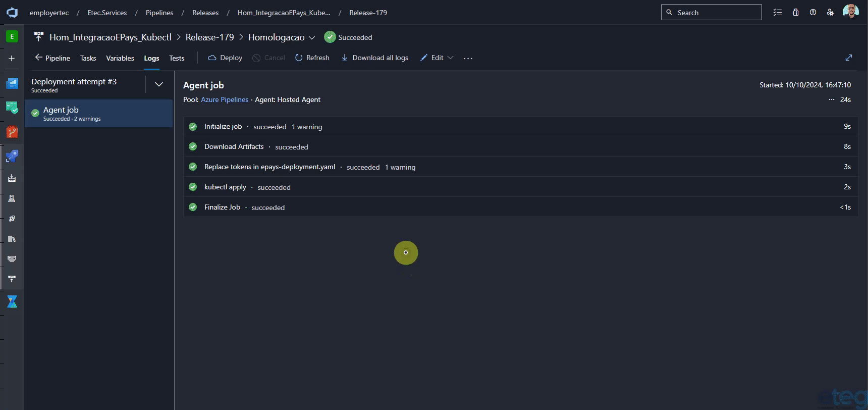The height and width of the screenshot is (410, 868).
Task: Open the Overview icon in the sidebar
Action: (x=12, y=83)
